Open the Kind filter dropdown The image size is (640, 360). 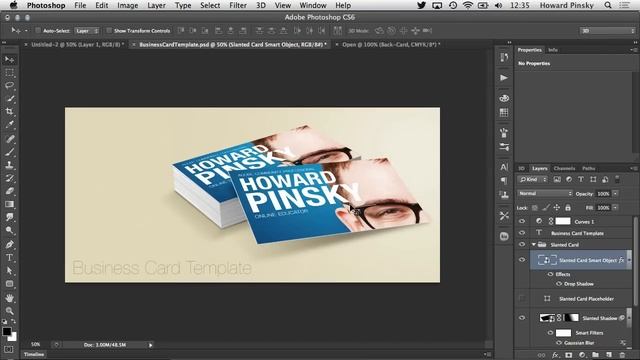[533, 180]
